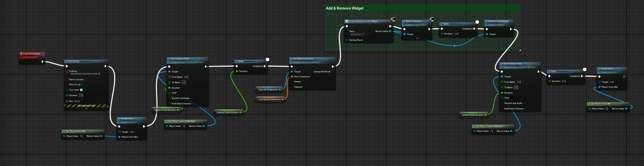Click the Key field showing None
Screen dimensions: 644x166
(78, 101)
